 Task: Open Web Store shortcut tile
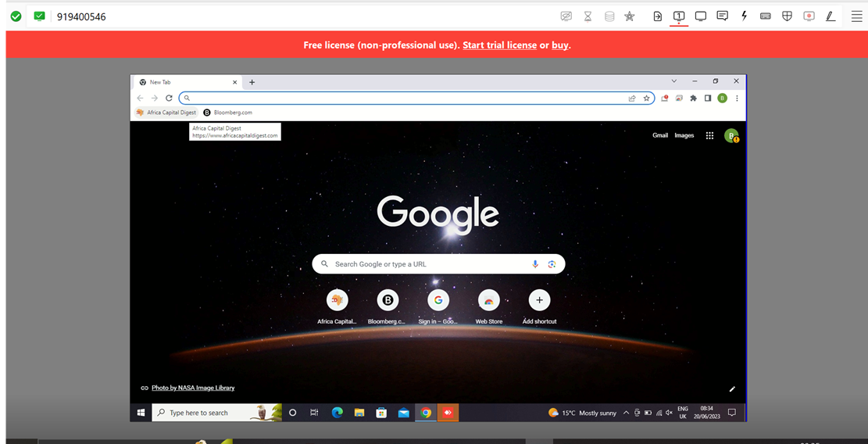point(489,306)
